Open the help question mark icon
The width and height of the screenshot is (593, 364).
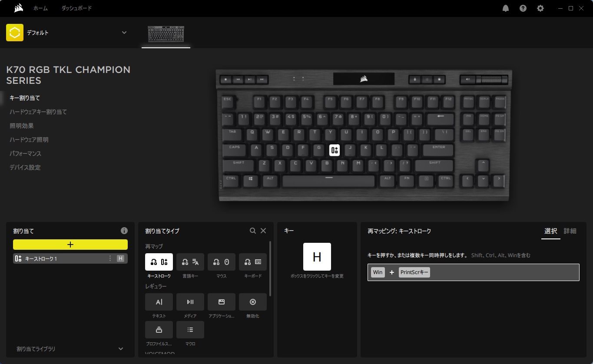(x=523, y=8)
